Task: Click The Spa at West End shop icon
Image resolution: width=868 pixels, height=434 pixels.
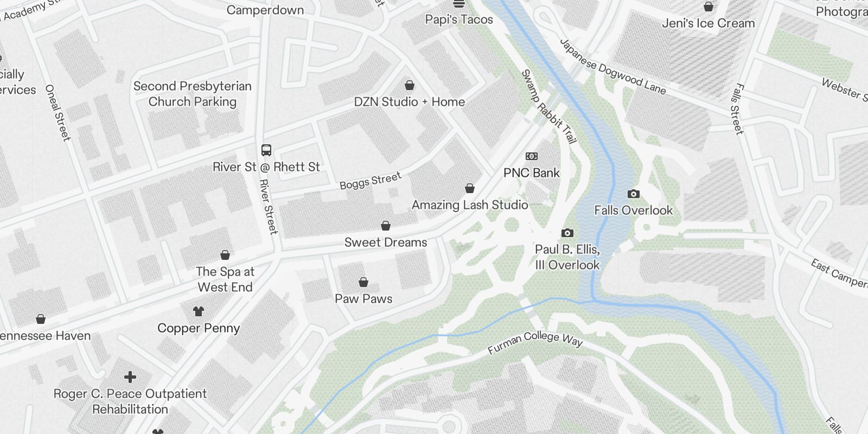Action: point(225,255)
